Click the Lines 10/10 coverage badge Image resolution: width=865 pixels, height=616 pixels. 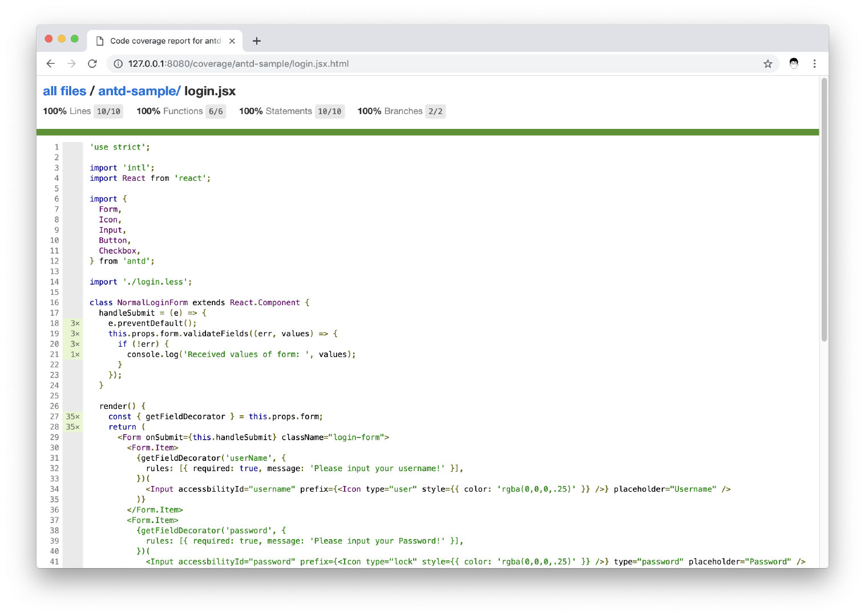pyautogui.click(x=108, y=111)
